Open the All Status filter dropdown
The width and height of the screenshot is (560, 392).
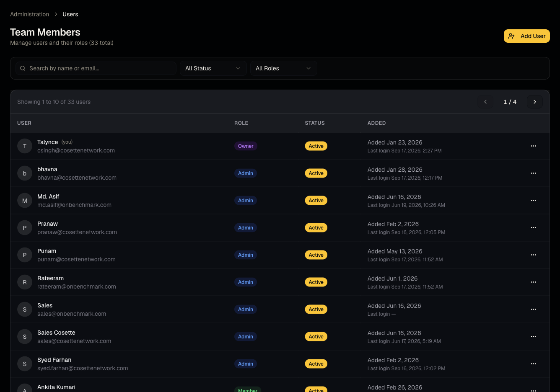point(213,68)
